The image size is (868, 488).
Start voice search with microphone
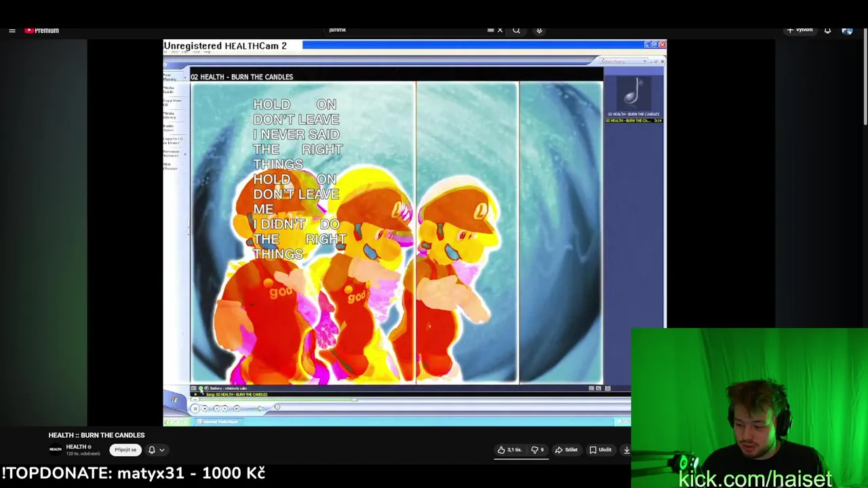click(x=539, y=30)
